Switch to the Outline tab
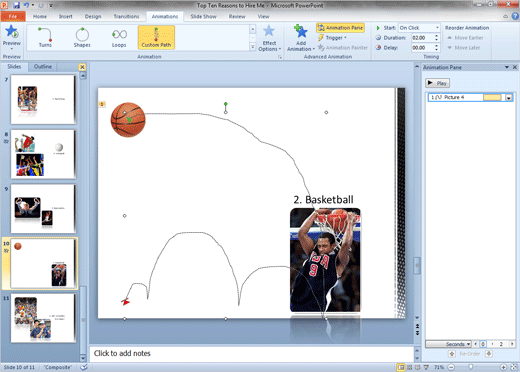The height and width of the screenshot is (372, 520). [x=43, y=67]
